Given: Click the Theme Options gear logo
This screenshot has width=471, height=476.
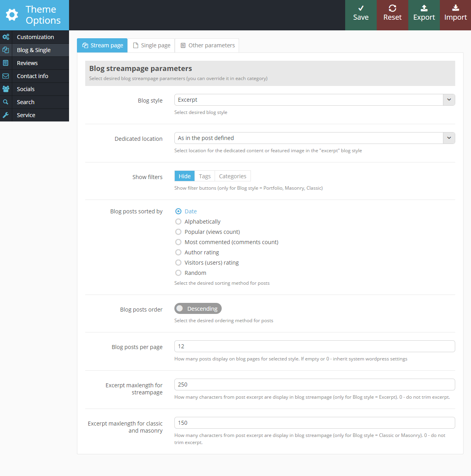Looking at the screenshot, I should point(12,15).
